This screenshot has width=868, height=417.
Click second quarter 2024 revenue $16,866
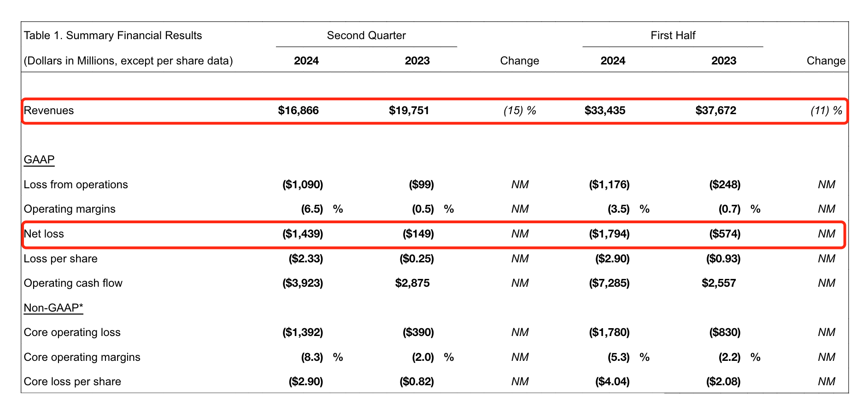pos(299,110)
